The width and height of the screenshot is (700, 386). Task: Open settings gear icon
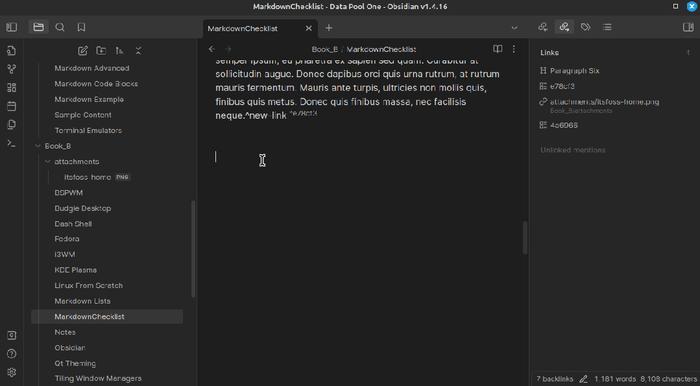(12, 372)
